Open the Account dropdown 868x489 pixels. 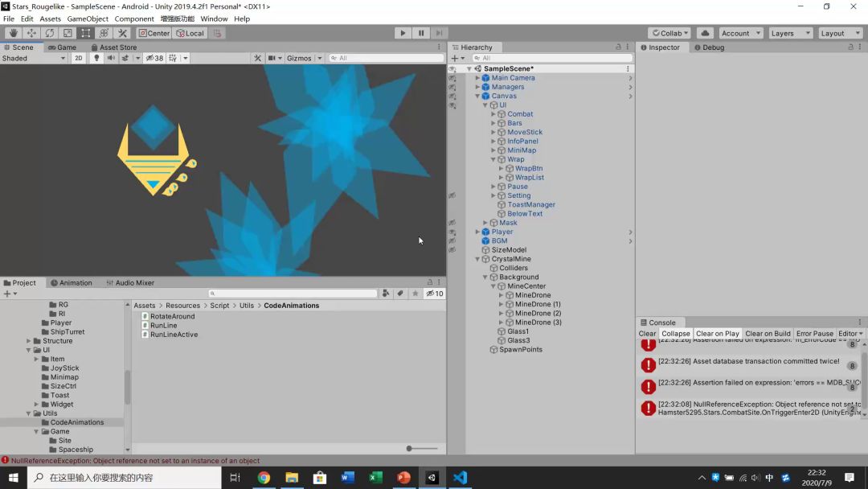pos(741,33)
